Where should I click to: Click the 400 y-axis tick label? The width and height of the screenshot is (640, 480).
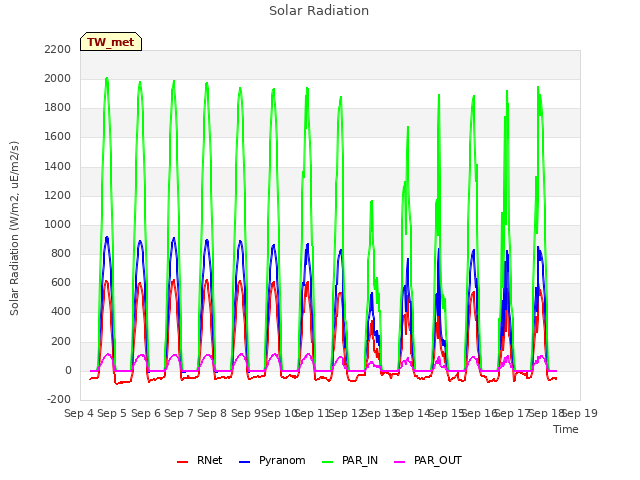click(x=61, y=312)
